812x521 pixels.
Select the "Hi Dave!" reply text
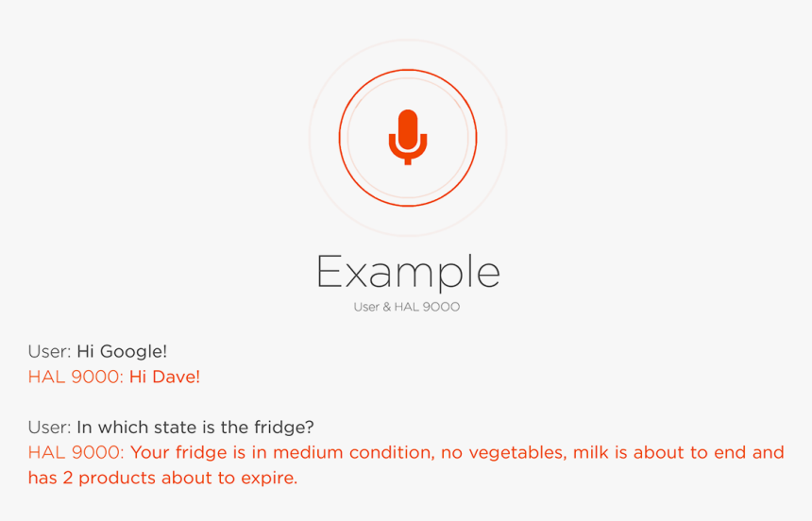pos(164,377)
